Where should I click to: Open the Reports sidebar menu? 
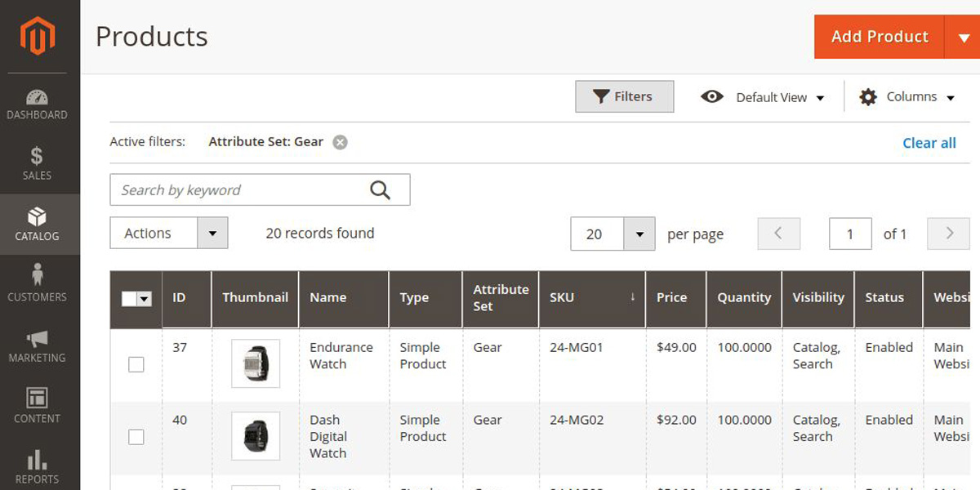(x=38, y=465)
